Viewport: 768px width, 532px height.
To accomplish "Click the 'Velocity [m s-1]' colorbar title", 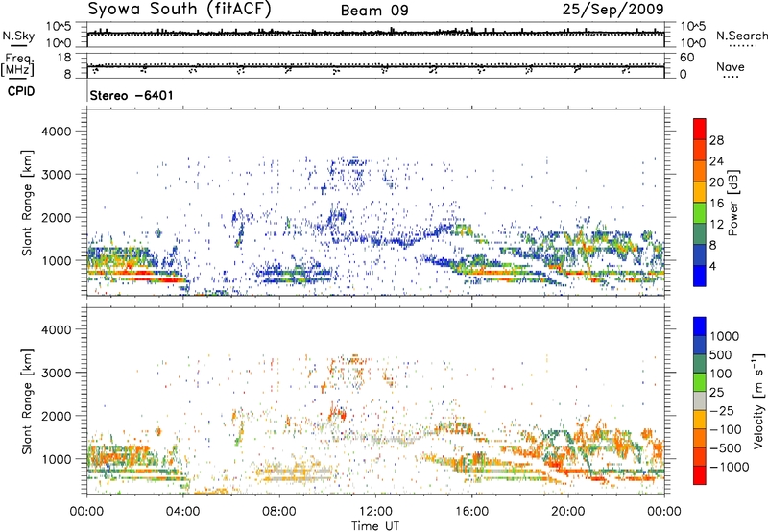I will tap(758, 400).
